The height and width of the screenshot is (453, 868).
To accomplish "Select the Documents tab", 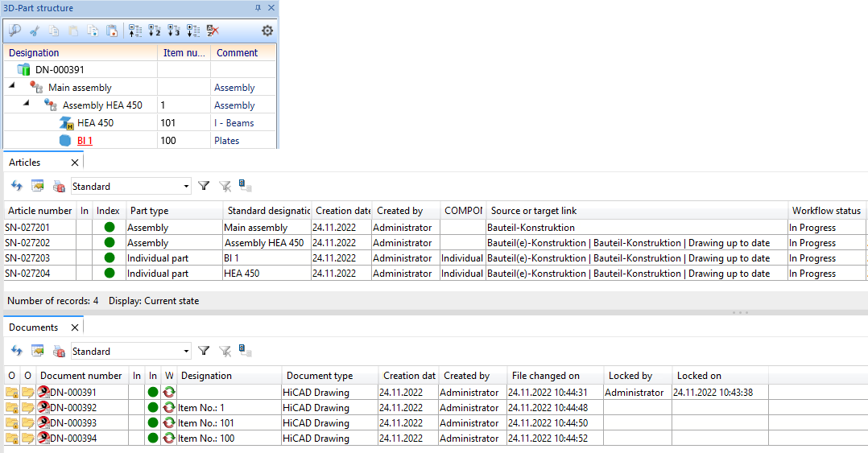I will pyautogui.click(x=34, y=327).
